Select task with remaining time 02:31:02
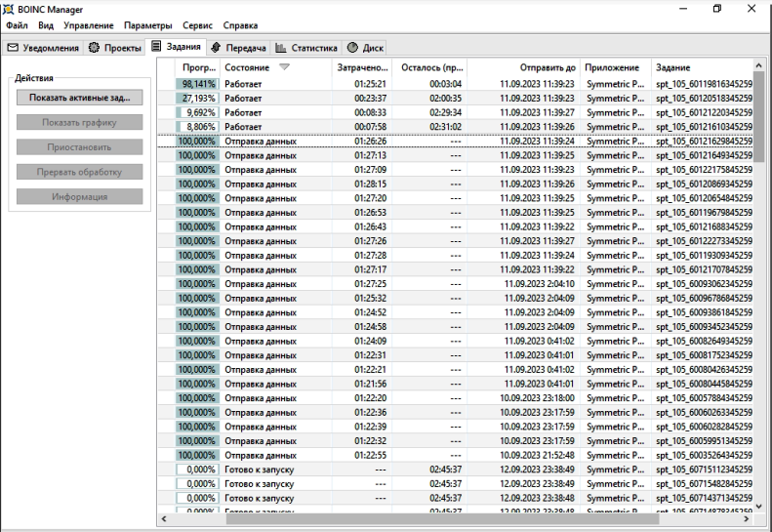 coord(455,127)
